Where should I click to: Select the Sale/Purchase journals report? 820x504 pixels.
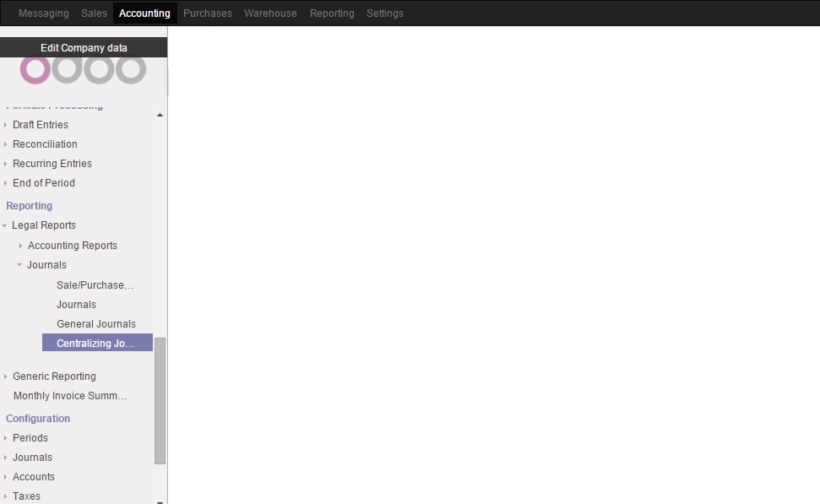click(x=94, y=285)
